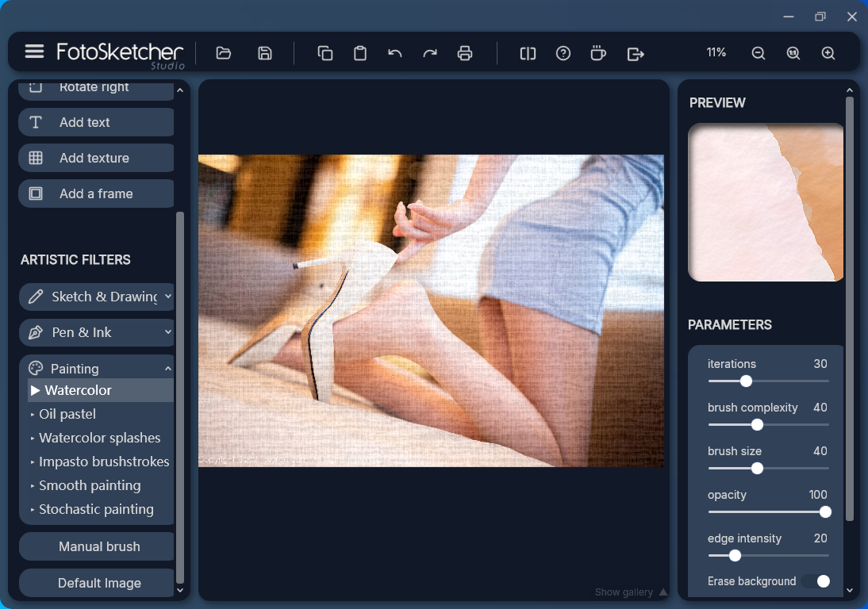Undo the last action
Image resolution: width=868 pixels, height=609 pixels.
394,53
